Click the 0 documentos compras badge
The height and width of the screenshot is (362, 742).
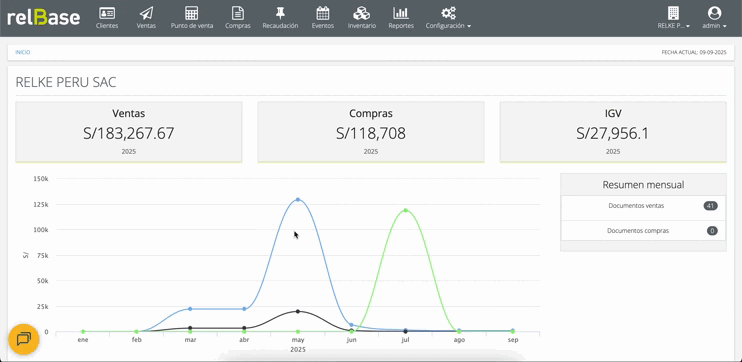pos(712,231)
